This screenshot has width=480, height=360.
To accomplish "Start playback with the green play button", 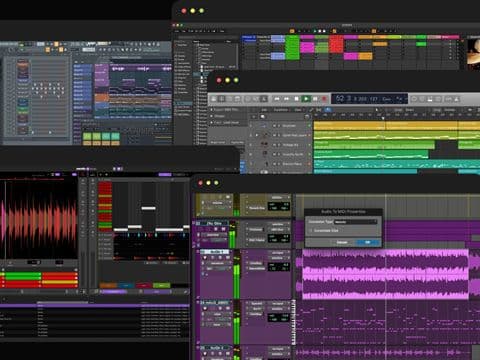I will point(306,99).
